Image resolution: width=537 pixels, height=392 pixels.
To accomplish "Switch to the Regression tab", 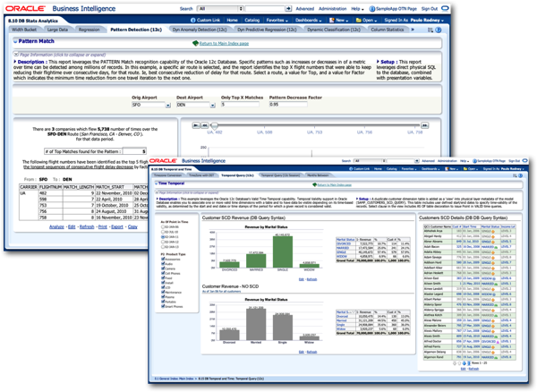I will coord(89,30).
